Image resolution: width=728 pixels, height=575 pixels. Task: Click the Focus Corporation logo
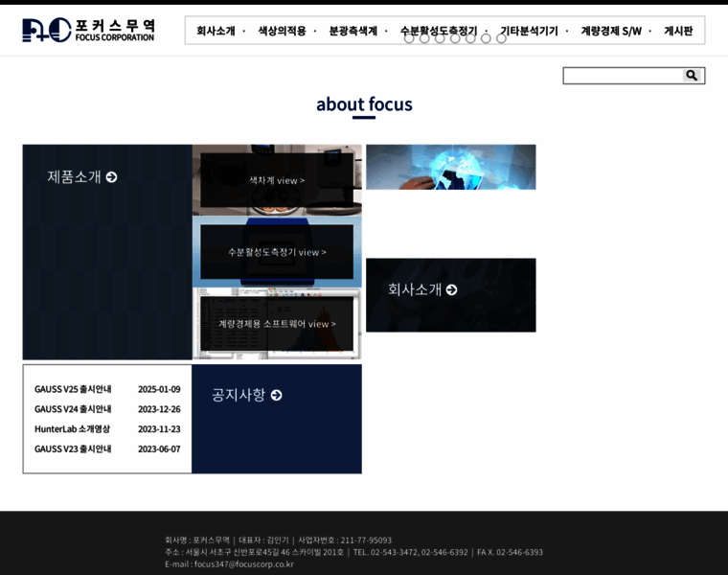coord(88,31)
